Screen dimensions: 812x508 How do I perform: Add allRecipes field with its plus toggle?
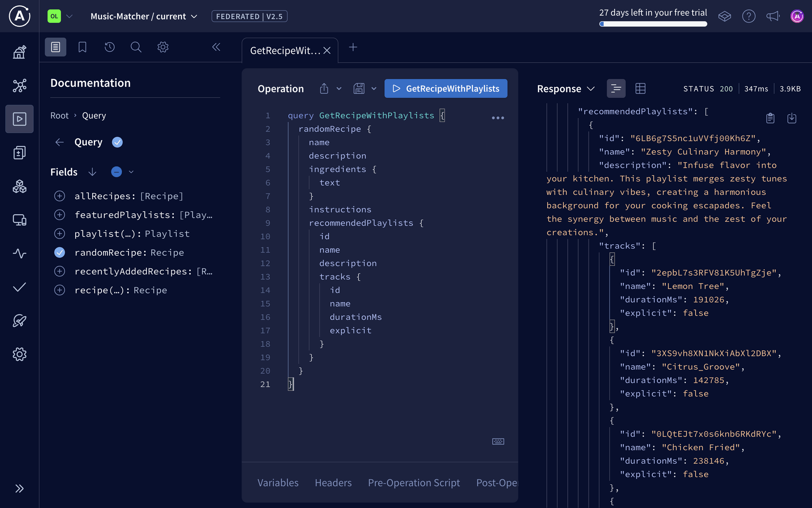pyautogui.click(x=60, y=196)
